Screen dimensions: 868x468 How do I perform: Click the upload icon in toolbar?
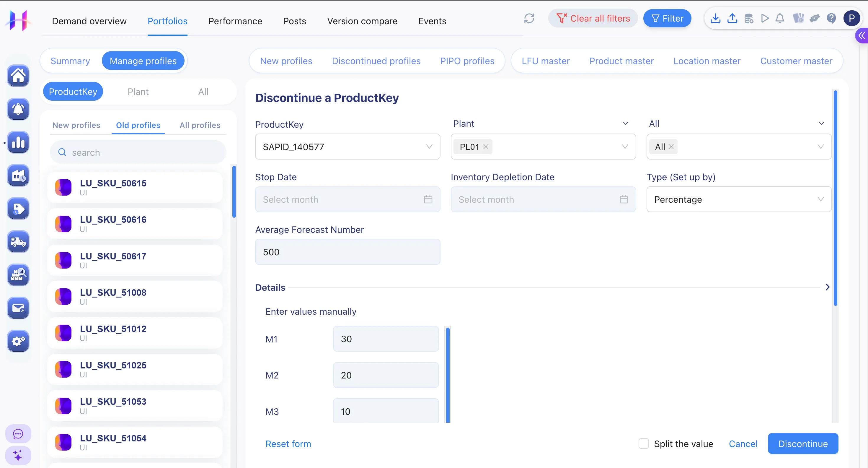(x=732, y=18)
